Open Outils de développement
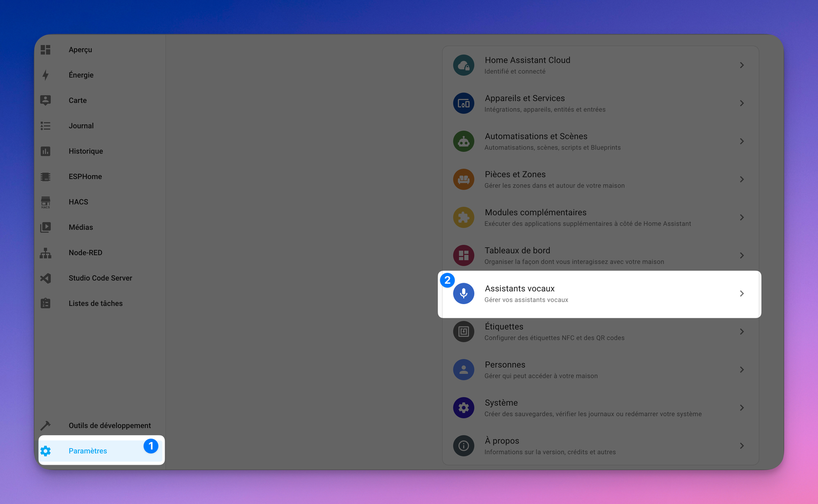818x504 pixels. point(109,425)
